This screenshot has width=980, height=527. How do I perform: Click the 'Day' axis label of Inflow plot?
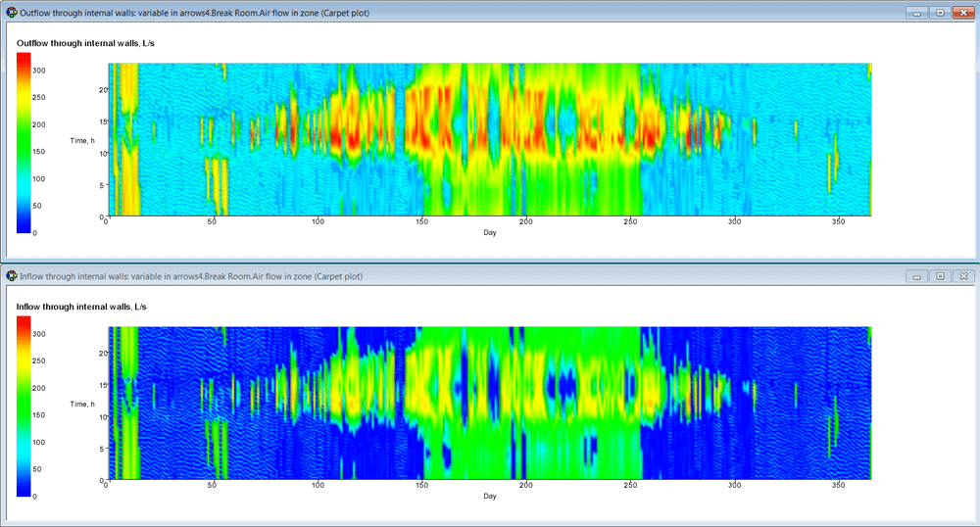[489, 497]
